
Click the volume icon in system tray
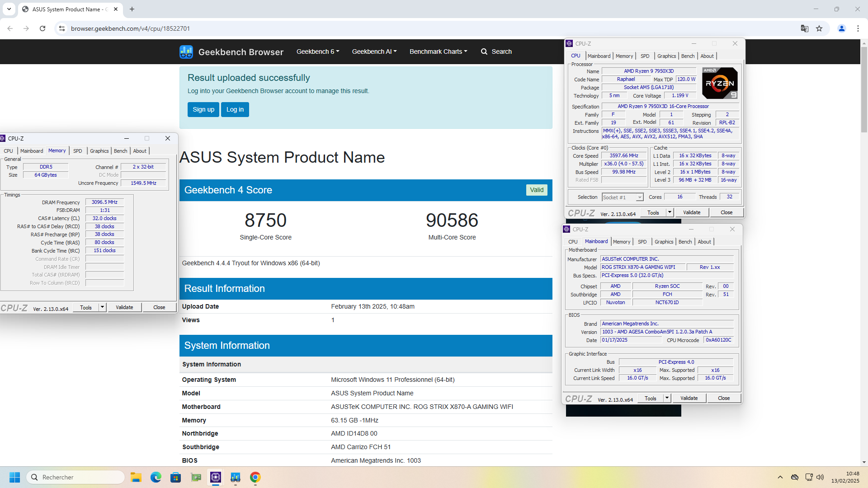821,477
